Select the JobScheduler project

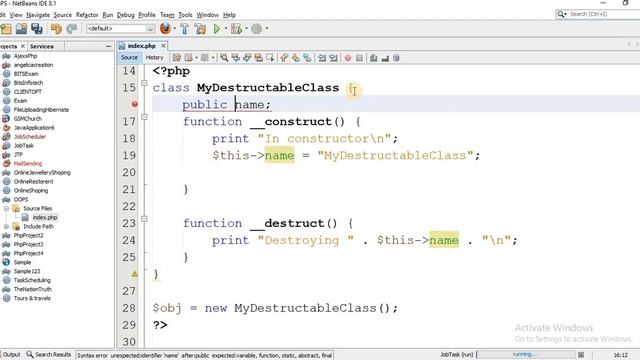point(29,137)
